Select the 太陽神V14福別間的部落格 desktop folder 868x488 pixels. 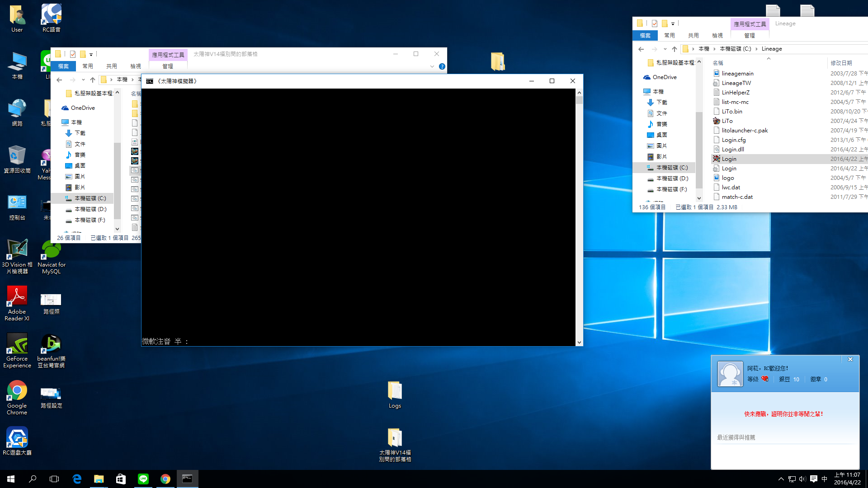click(395, 445)
